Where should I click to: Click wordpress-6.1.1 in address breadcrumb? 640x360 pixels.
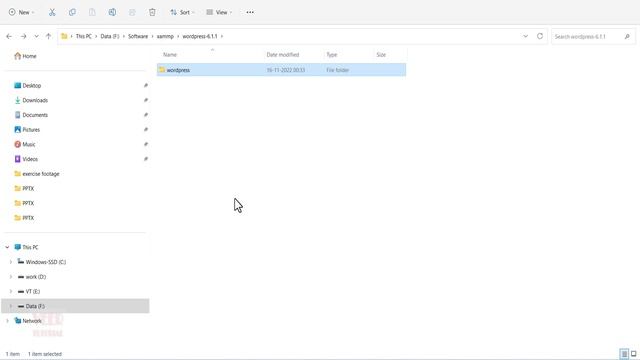200,36
